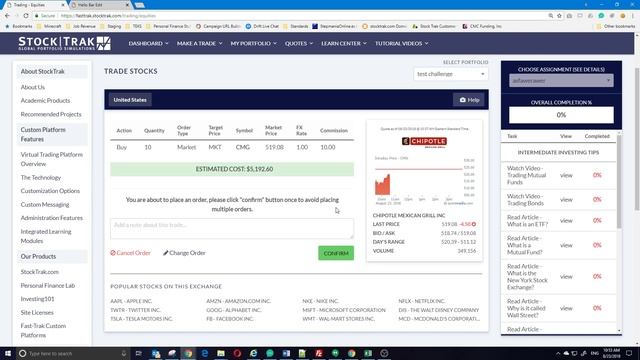Open the notification center icon in tray

[x=629, y=353]
